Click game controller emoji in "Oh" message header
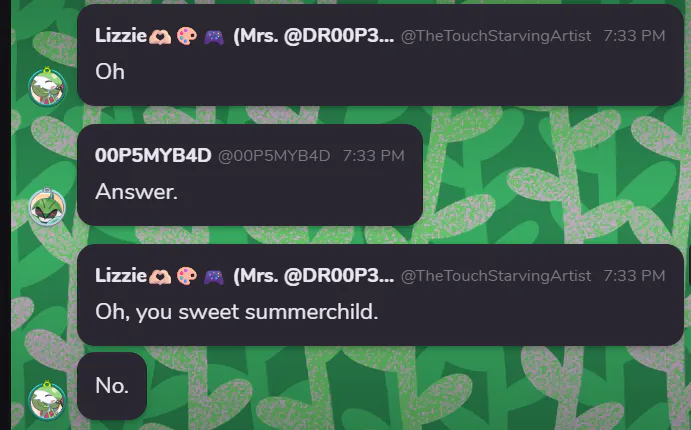This screenshot has height=430, width=691. pyautogui.click(x=214, y=37)
